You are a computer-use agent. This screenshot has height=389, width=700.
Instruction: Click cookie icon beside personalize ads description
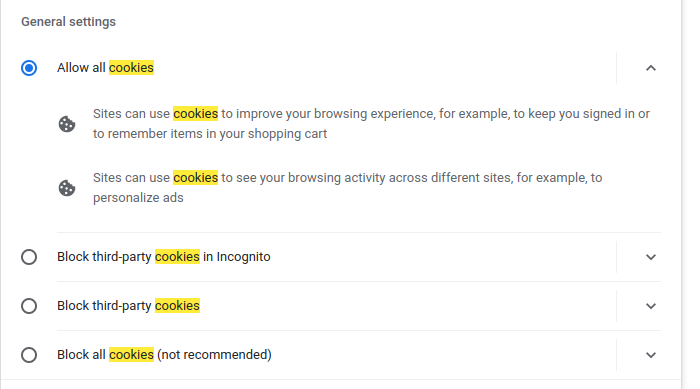pyautogui.click(x=67, y=188)
